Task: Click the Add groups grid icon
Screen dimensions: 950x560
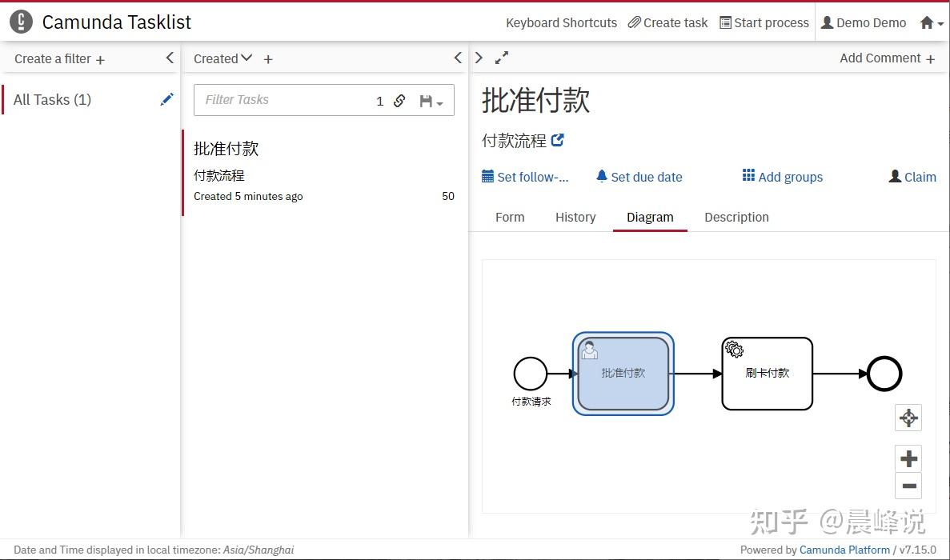Action: (749, 176)
